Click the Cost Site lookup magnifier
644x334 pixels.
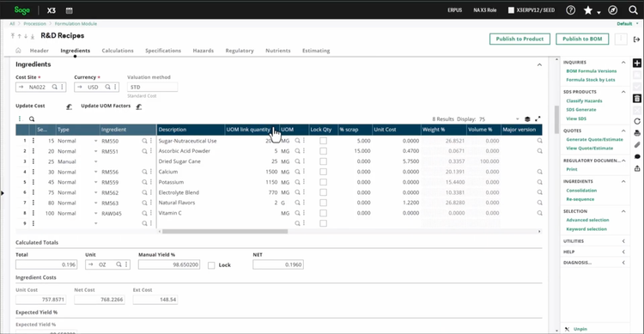coord(55,87)
